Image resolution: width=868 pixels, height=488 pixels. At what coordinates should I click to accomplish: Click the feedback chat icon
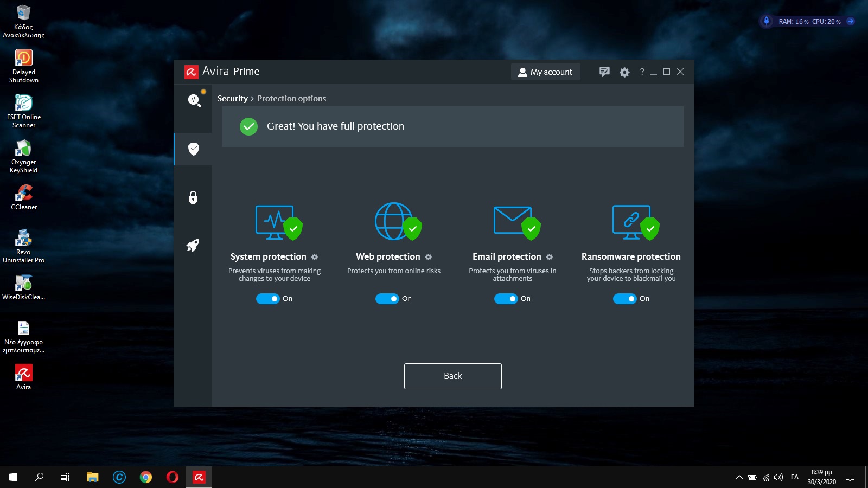(x=604, y=72)
